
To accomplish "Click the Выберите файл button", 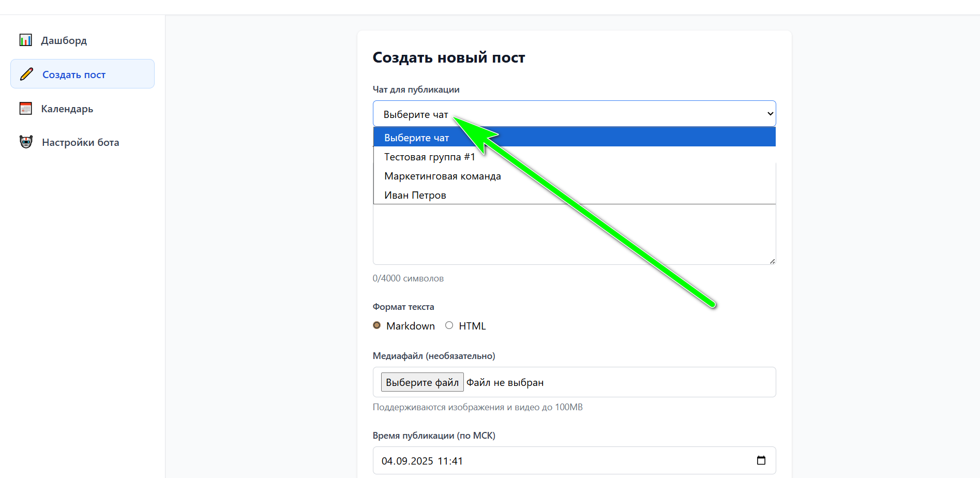I will pos(422,382).
